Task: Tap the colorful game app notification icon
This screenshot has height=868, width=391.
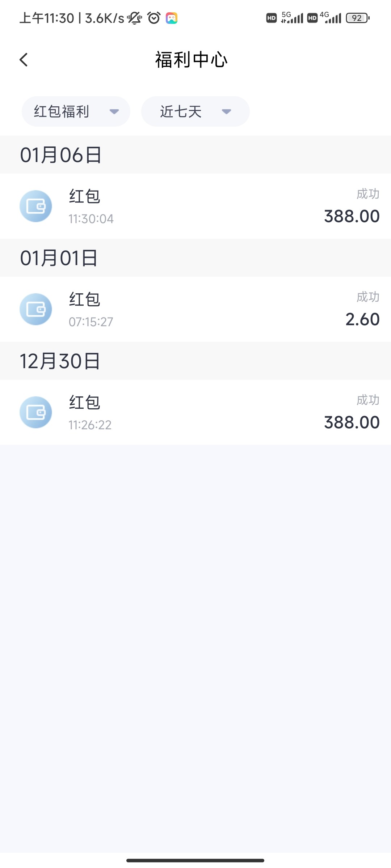Action: click(x=172, y=18)
